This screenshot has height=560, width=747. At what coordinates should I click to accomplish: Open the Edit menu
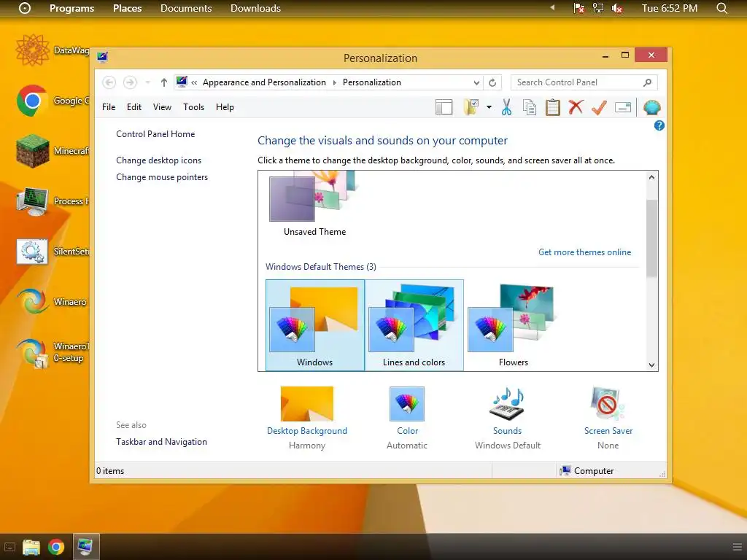134,107
